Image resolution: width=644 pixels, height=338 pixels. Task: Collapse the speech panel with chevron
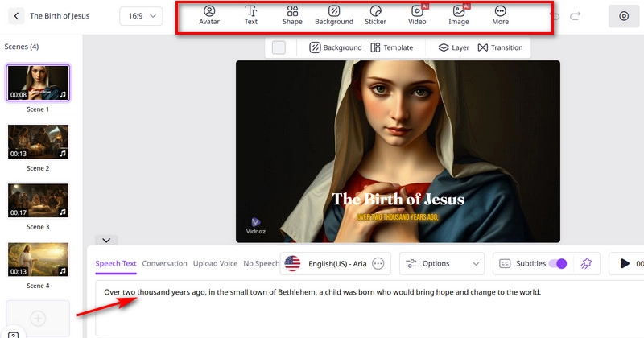click(105, 240)
